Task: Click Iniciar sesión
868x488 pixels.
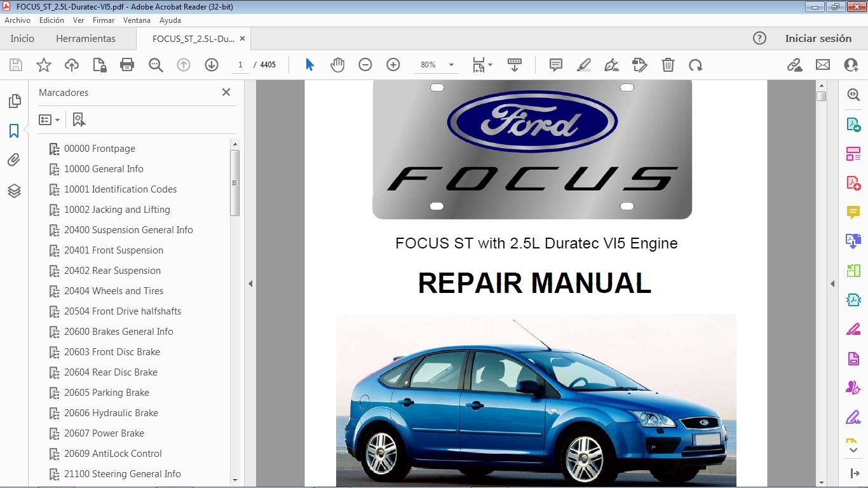Action: tap(818, 38)
